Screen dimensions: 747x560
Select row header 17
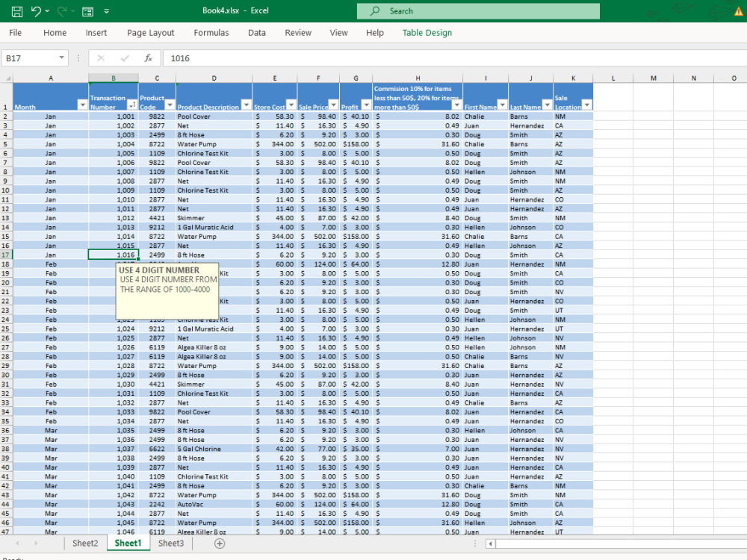click(x=6, y=255)
